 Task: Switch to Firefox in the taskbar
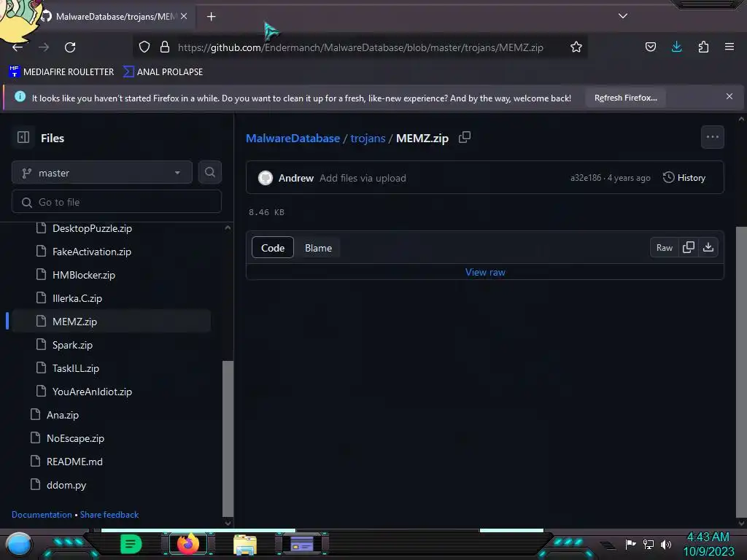pos(187,544)
